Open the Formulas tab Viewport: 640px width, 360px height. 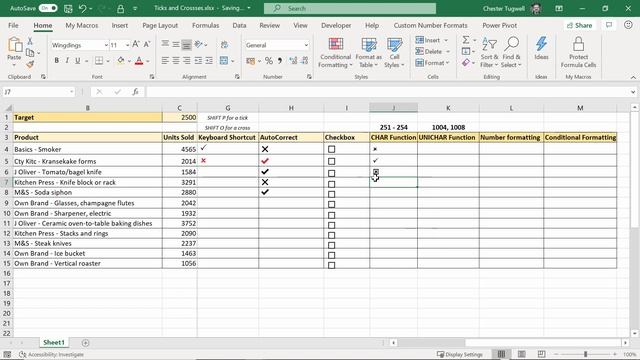[205, 25]
